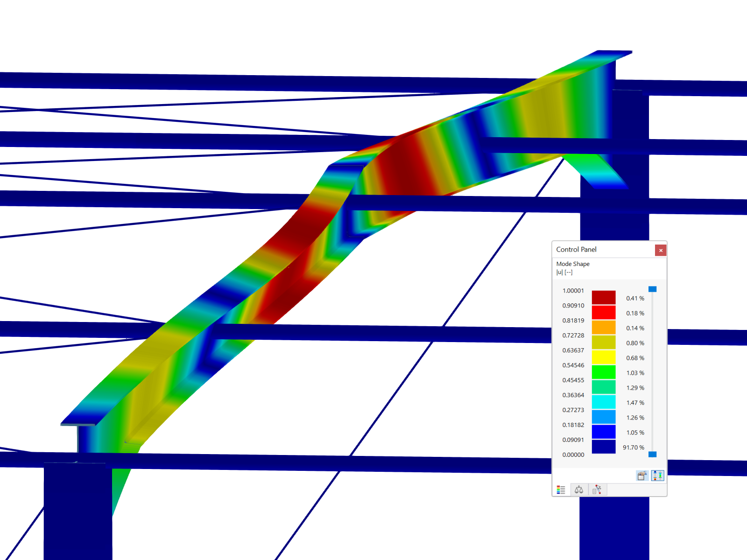Click the 0.41 % distribution value
The height and width of the screenshot is (560, 747).
pos(635,298)
